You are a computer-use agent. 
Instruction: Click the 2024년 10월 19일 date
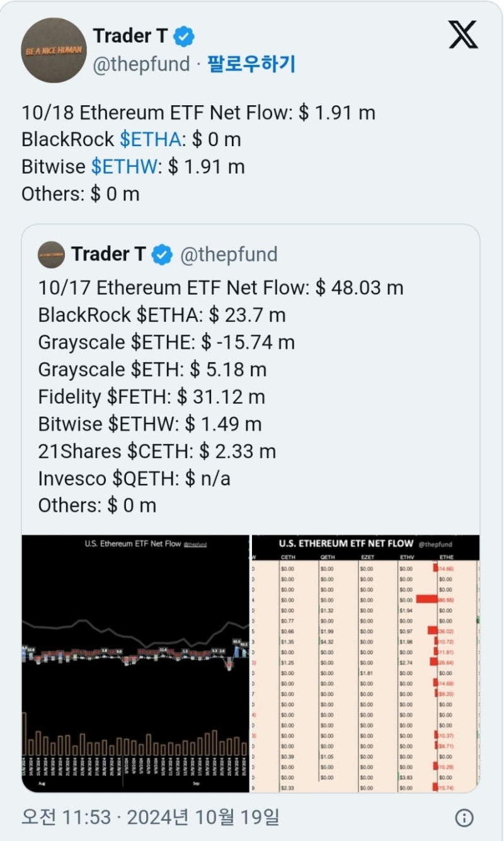coord(202,818)
